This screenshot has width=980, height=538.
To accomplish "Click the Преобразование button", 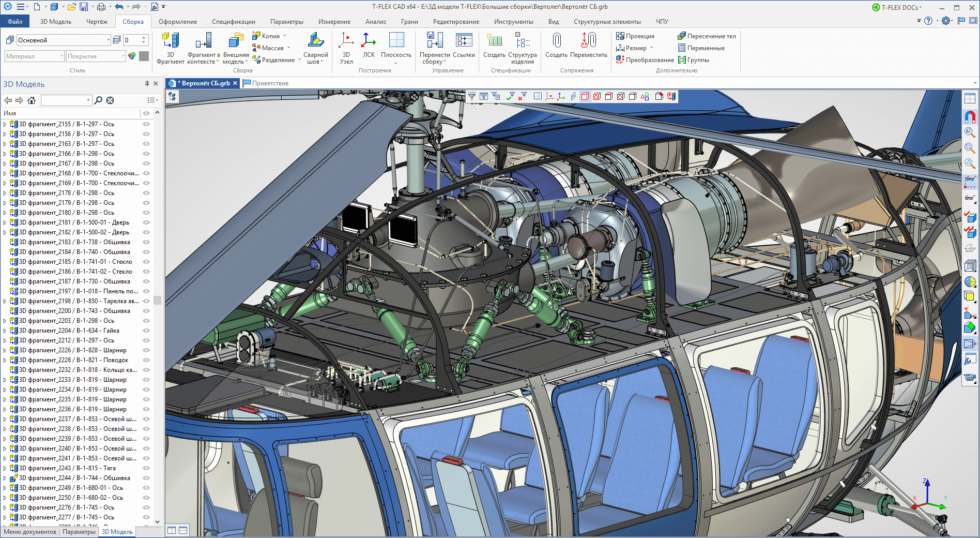I will pos(645,60).
